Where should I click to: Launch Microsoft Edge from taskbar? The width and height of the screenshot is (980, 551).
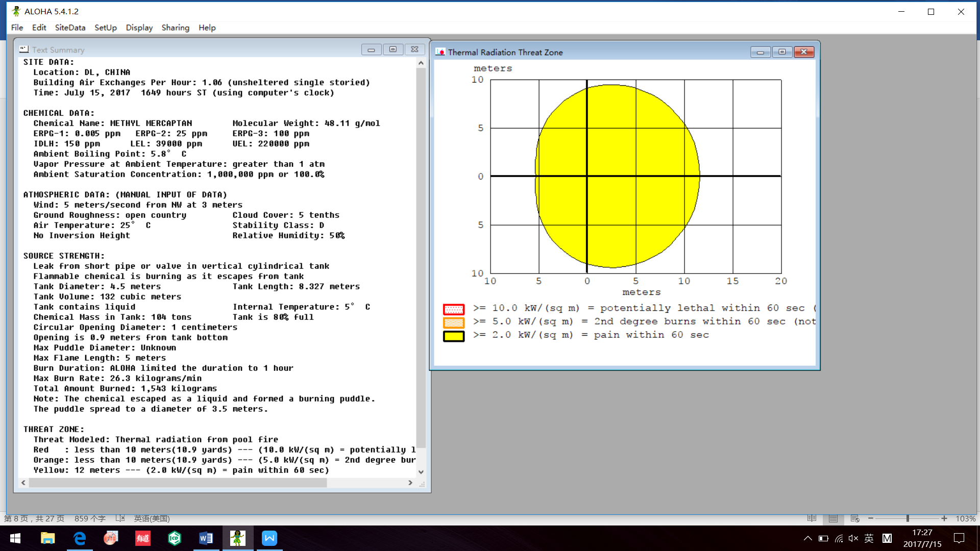coord(80,538)
